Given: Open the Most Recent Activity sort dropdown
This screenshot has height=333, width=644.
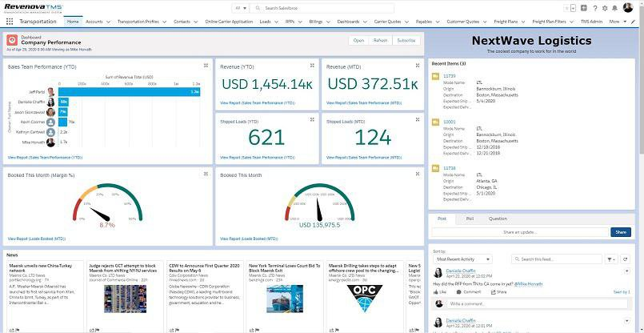Looking at the screenshot, I should point(462,259).
